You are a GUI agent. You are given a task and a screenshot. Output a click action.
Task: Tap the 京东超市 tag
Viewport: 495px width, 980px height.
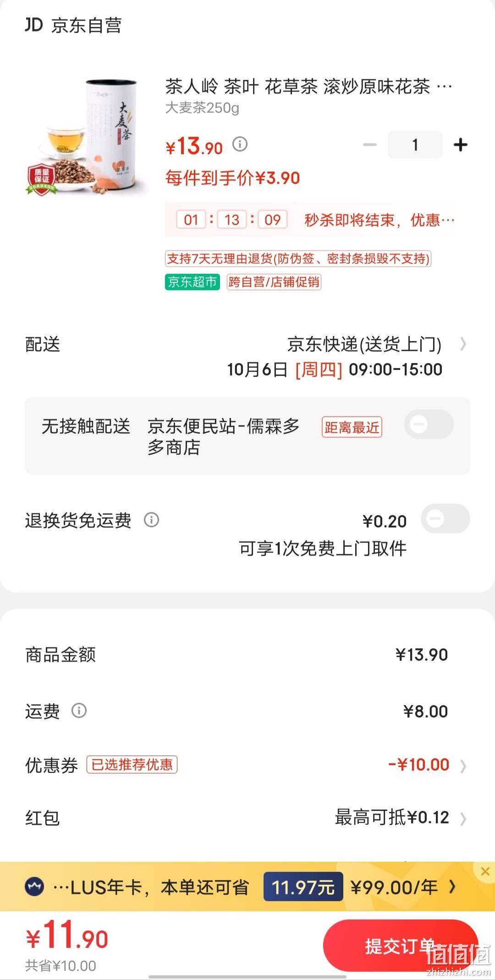(x=192, y=282)
